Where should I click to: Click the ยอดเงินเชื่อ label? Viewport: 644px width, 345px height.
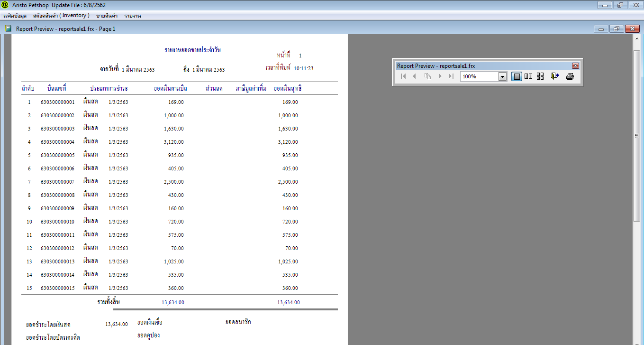pos(150,322)
